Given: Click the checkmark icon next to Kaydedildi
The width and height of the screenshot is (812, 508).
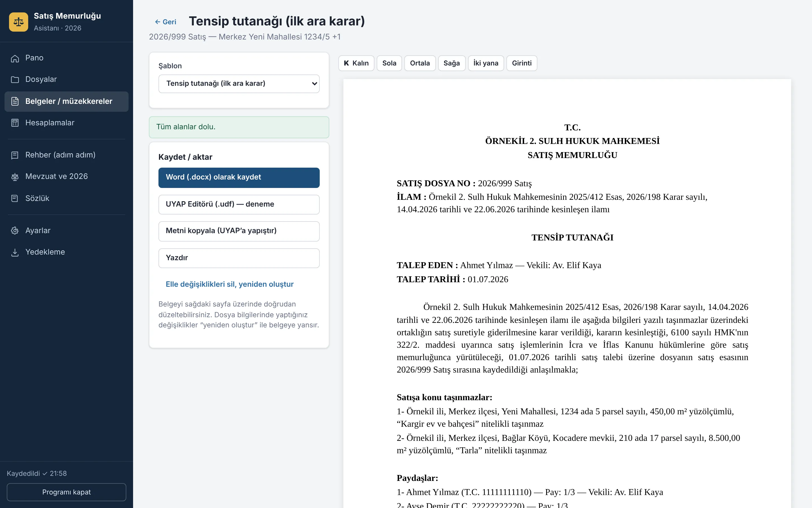Looking at the screenshot, I should click(45, 473).
